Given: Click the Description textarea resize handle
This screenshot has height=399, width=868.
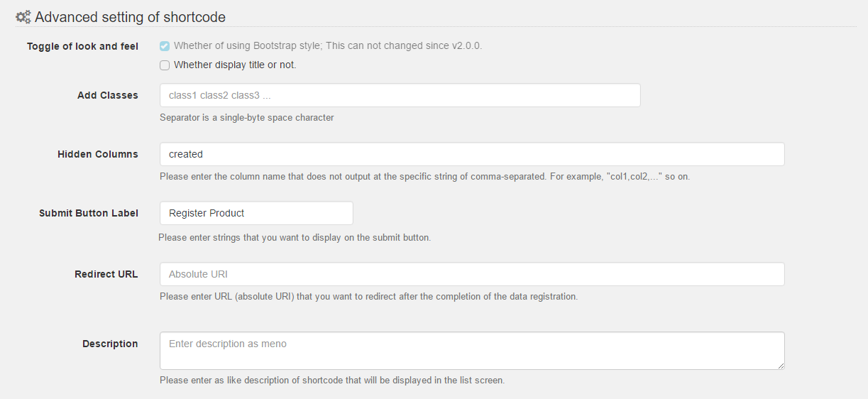Looking at the screenshot, I should (781, 366).
